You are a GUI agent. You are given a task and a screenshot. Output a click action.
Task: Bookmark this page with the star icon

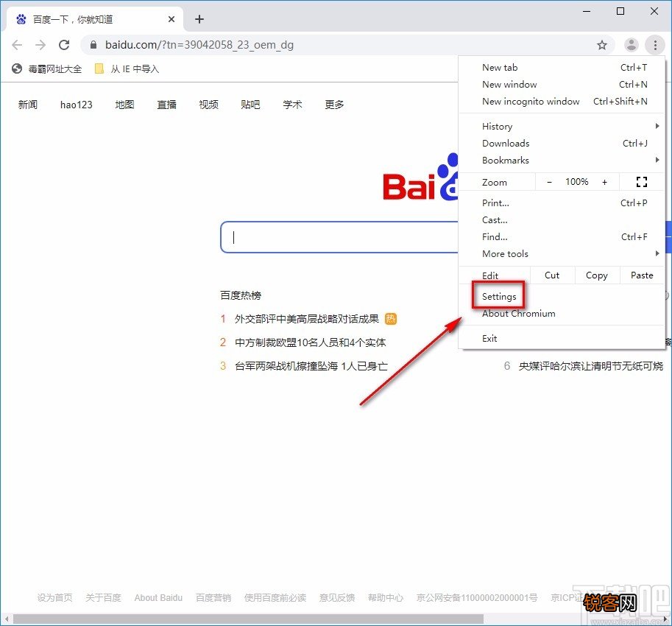click(602, 45)
